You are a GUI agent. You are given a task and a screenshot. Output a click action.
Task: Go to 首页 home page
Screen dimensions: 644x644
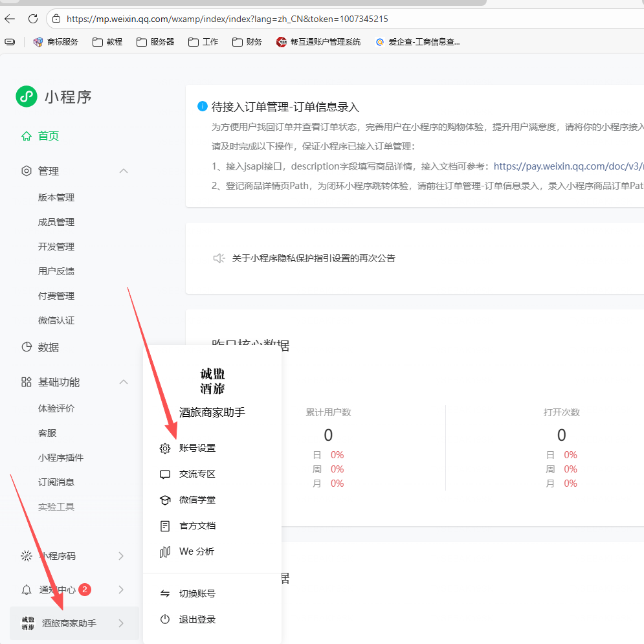49,136
